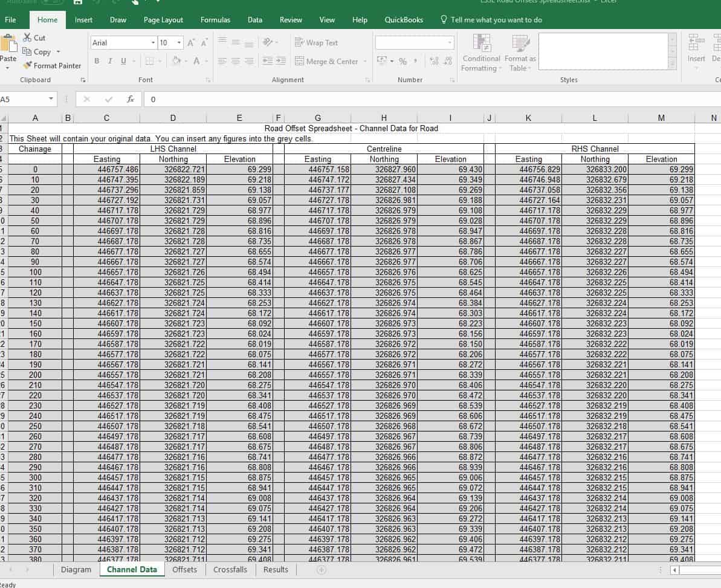Open the Formulas ribbon tab
The height and width of the screenshot is (588, 721).
pyautogui.click(x=215, y=20)
